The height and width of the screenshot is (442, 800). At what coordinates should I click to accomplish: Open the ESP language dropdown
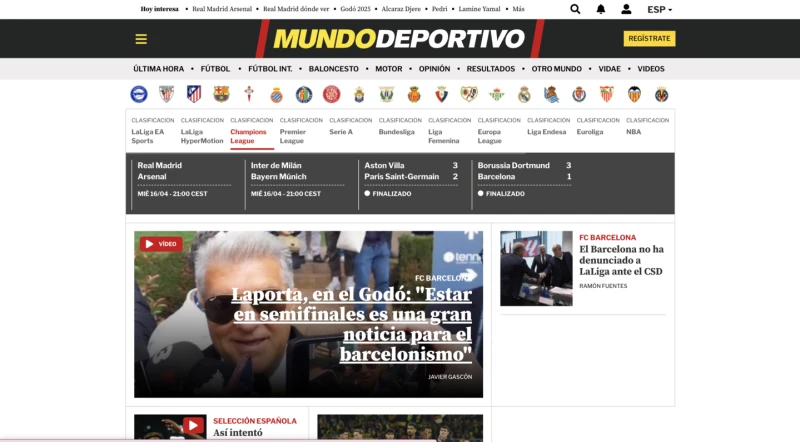(660, 9)
